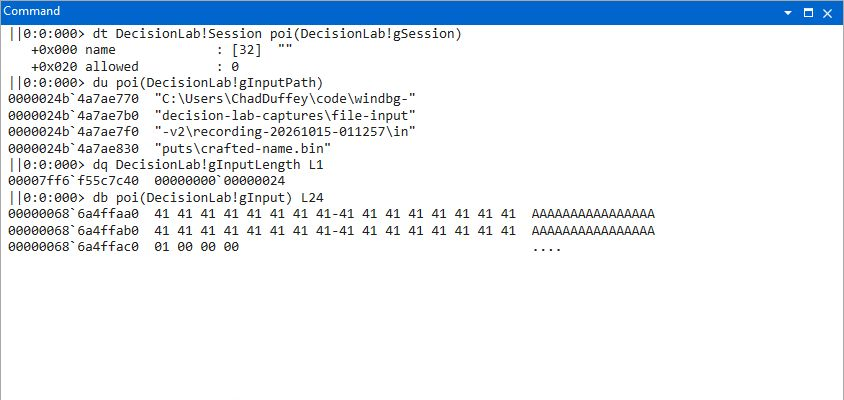Viewport: 844px width, 400px height.
Task: Close the Command window
Action: [827, 13]
